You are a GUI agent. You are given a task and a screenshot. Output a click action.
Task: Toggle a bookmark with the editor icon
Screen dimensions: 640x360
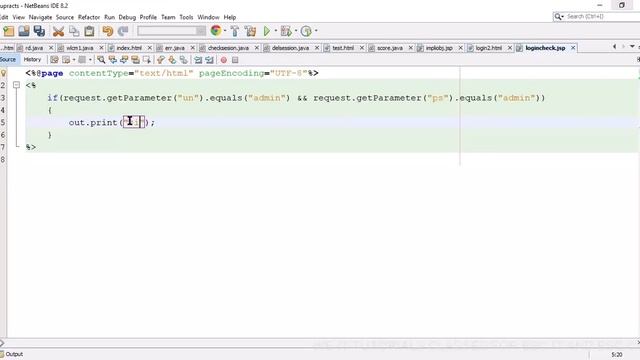(x=184, y=60)
